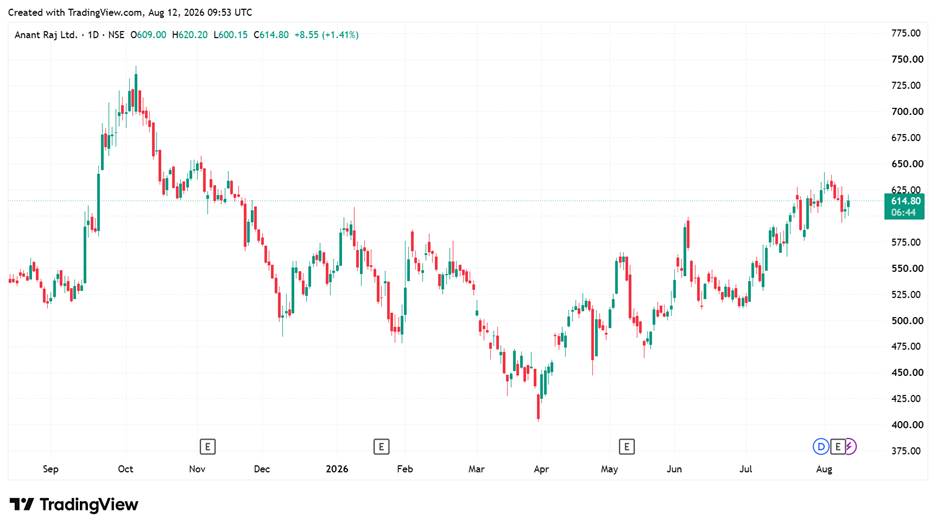Click the 375.00 price axis label
The image size is (936, 529).
pyautogui.click(x=906, y=451)
